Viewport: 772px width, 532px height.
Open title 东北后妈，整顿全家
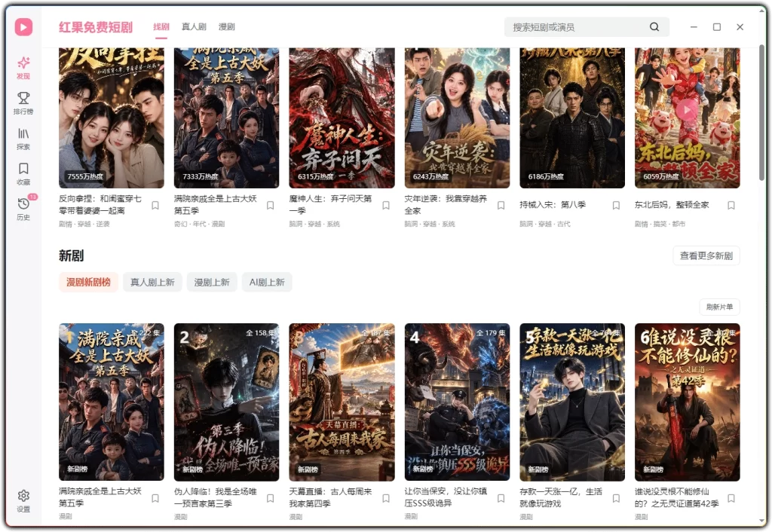[x=672, y=204]
